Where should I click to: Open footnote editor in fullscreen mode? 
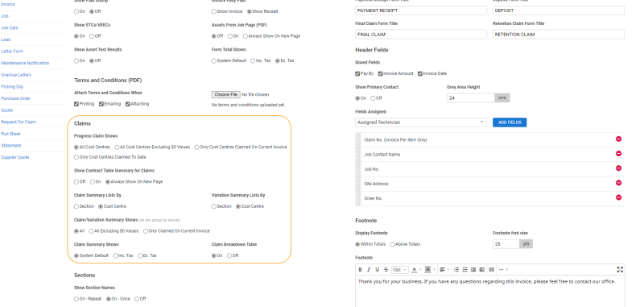(620, 270)
